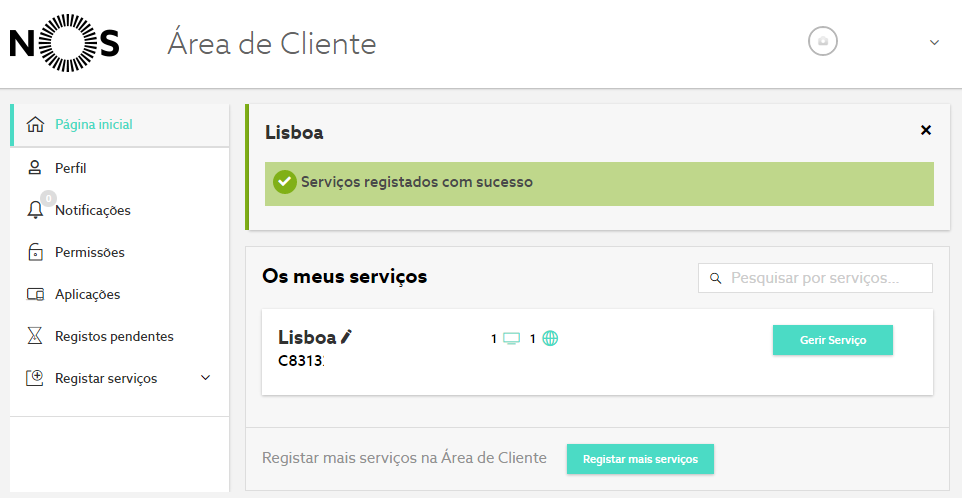962x498 pixels.
Task: Open the Perfil menu item
Action: point(120,168)
